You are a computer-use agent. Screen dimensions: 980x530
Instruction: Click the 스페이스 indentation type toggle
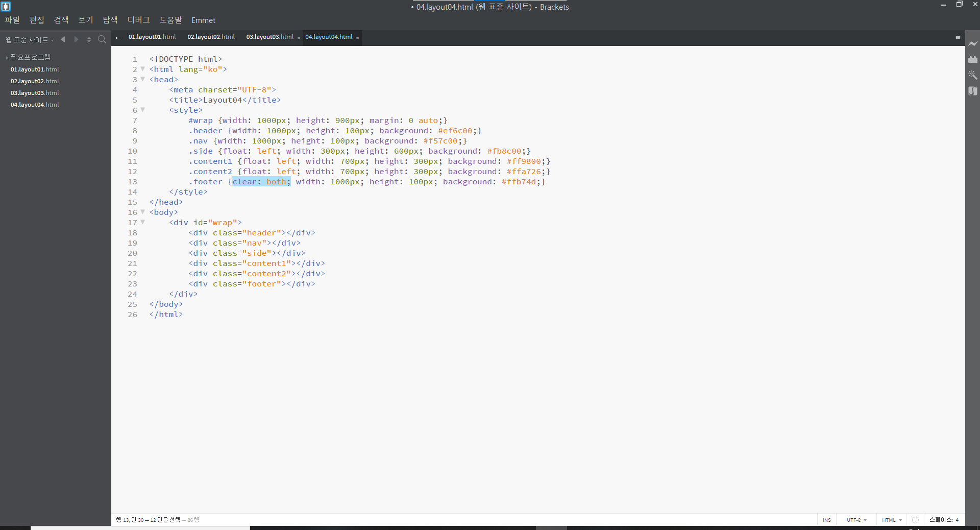(941, 520)
